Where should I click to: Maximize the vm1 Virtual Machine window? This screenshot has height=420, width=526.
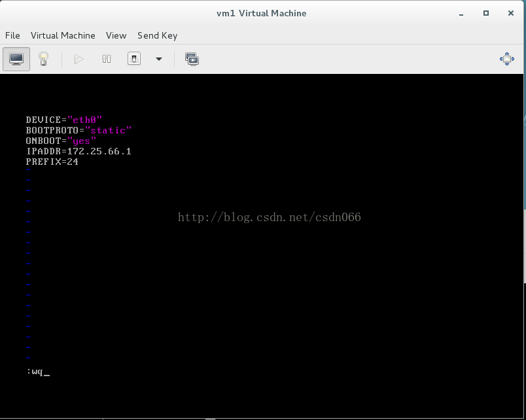485,13
